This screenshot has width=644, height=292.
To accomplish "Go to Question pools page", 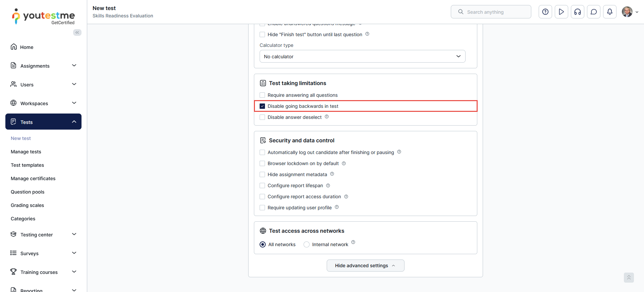I will tap(28, 192).
